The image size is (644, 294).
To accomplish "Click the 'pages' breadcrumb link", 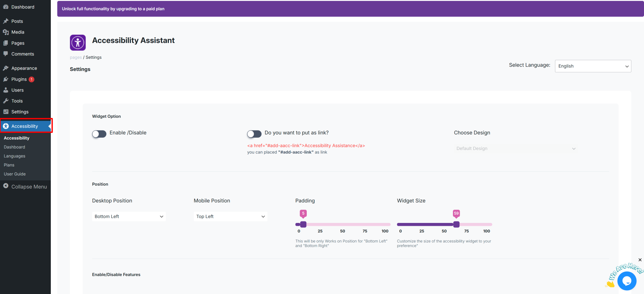I will [76, 57].
